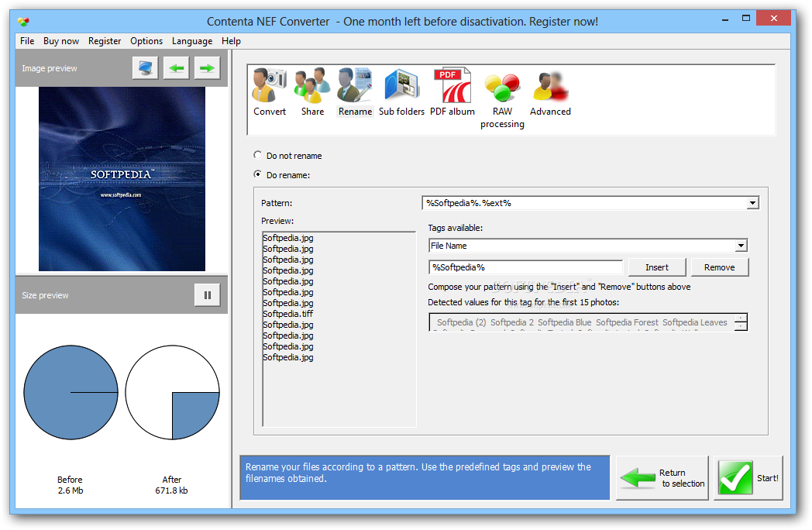The height and width of the screenshot is (530, 812).
Task: Click the Before size pie chart
Action: tap(71, 392)
